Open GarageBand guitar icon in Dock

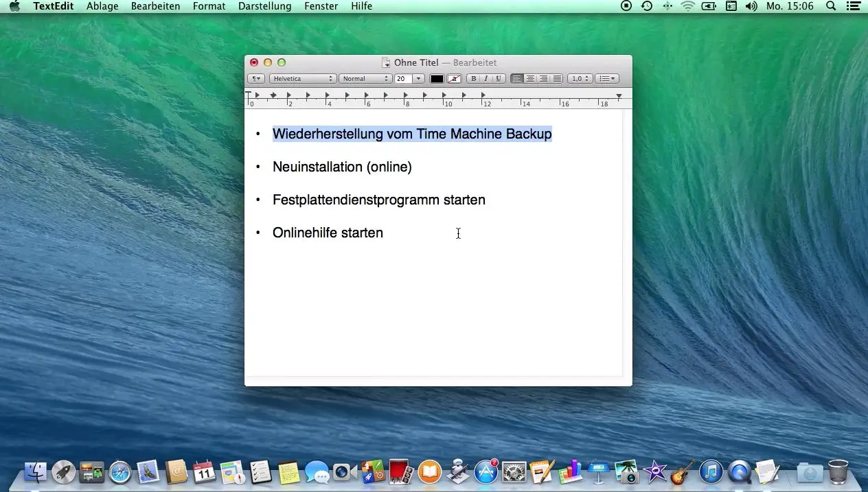[683, 471]
